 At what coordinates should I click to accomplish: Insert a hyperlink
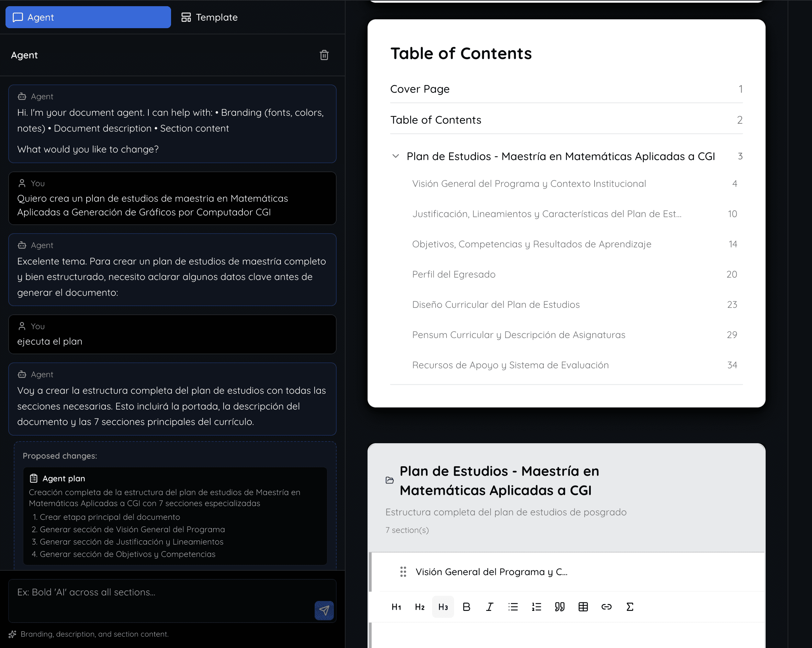pos(606,607)
